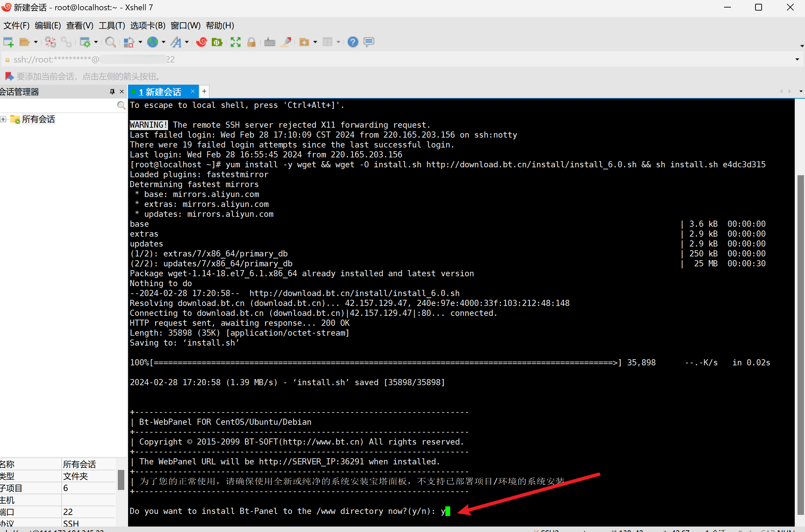The image size is (805, 532).
Task: Open dropdown arrow beside Open folder icon
Action: click(x=36, y=42)
